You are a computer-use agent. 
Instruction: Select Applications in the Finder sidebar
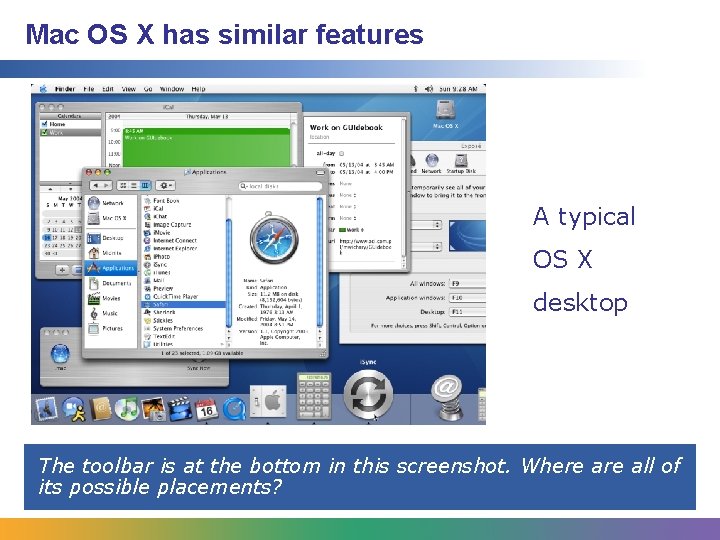point(111,268)
